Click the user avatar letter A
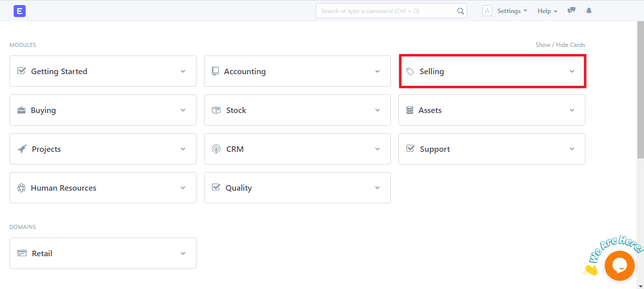 coord(487,11)
